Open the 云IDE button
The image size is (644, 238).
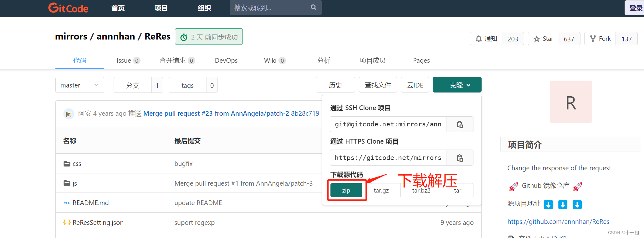415,85
